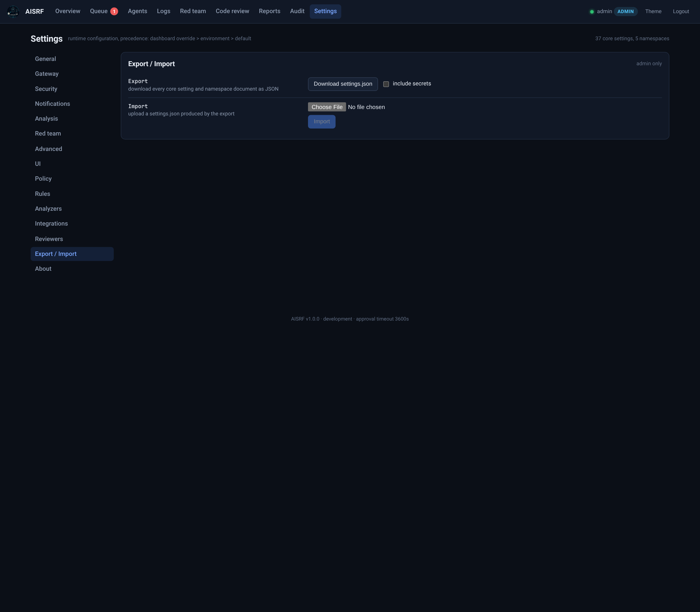Open Advanced settings section

[72, 149]
